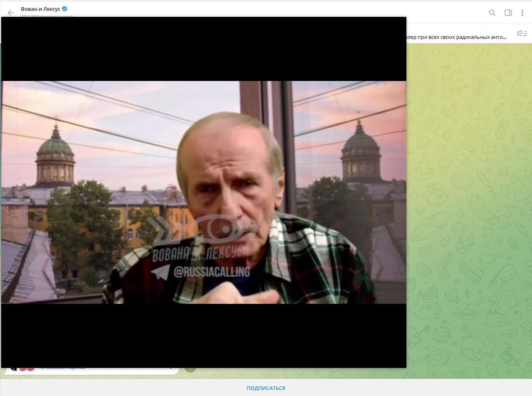This screenshot has height=396, width=532.
Task: Open the pinned messages list icon
Action: [522, 34]
